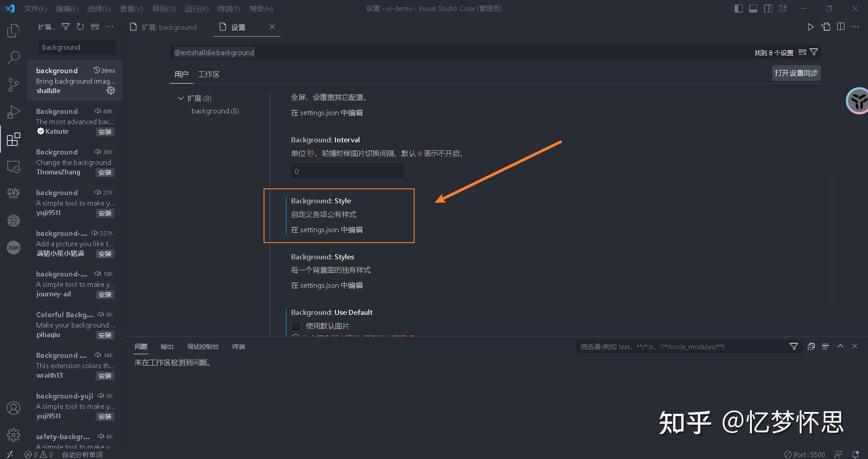Open the Explorer icon at the top
Viewport: 868px width, 459px height.
13,31
